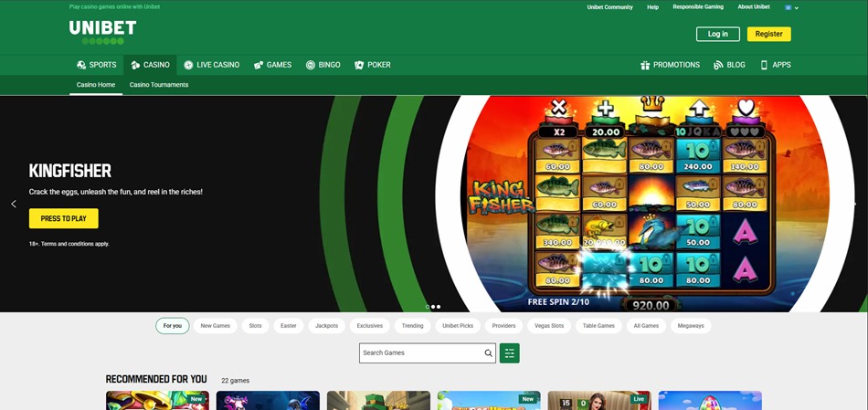
Task: Open the green filter options button
Action: (509, 353)
